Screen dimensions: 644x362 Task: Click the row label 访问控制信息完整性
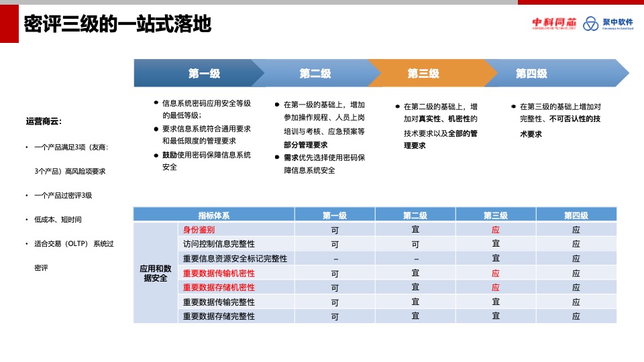click(219, 244)
